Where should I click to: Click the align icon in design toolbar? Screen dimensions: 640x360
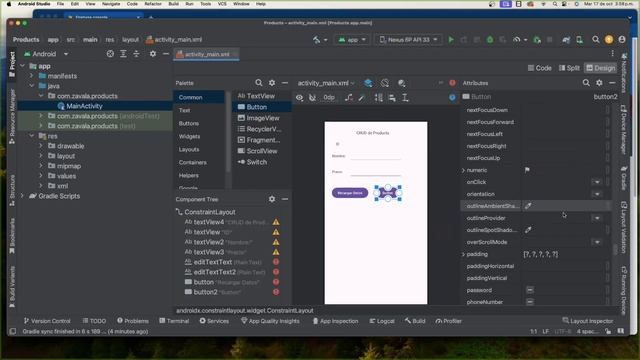[x=392, y=98]
